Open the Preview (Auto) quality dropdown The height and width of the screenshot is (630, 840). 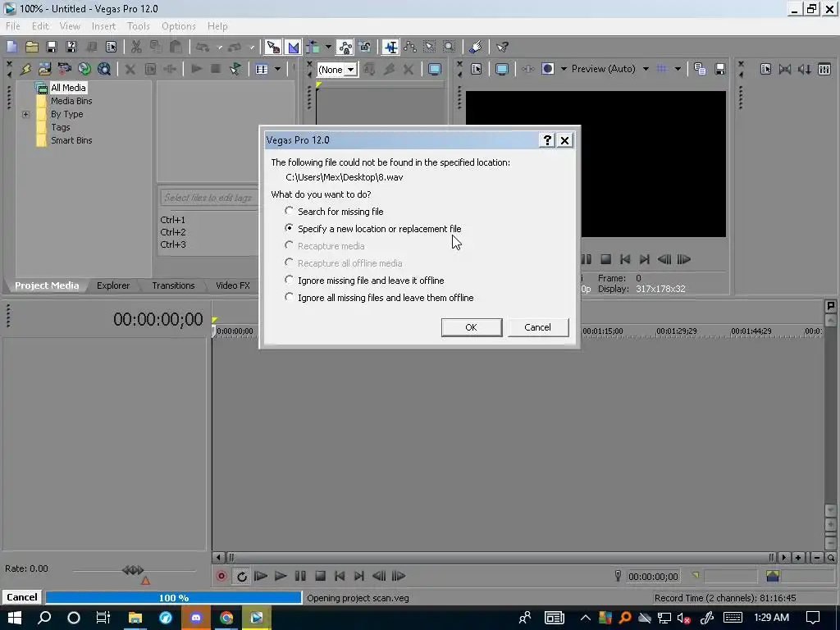[x=646, y=69]
